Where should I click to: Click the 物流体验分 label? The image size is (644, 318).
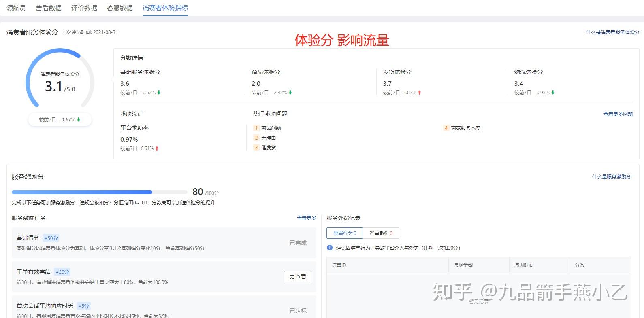[x=528, y=72]
